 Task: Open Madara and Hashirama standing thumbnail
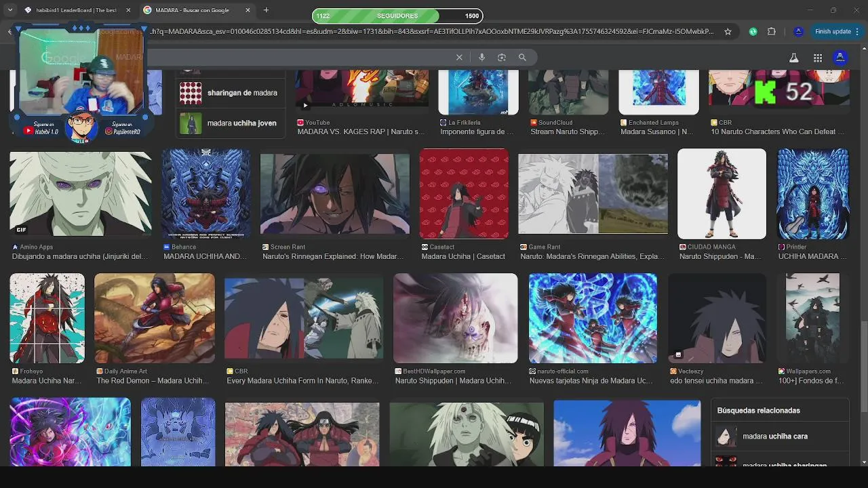[x=302, y=434]
